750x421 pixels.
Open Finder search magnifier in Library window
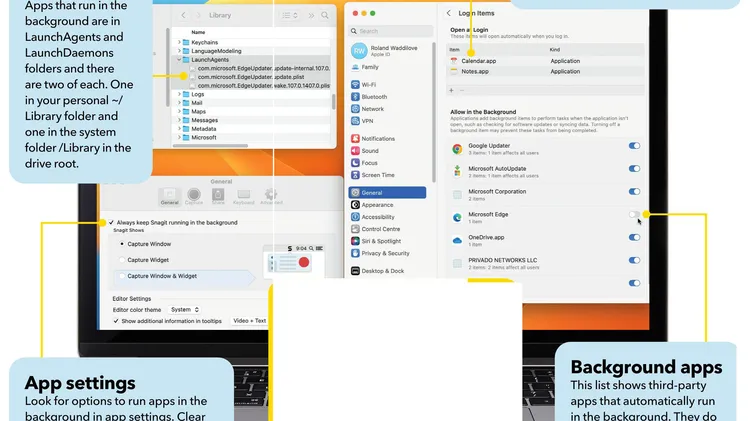point(325,15)
